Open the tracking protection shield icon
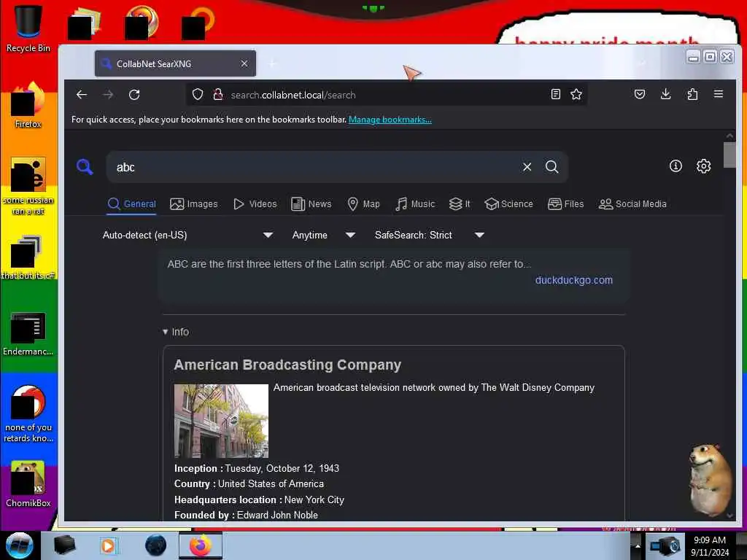 198,95
